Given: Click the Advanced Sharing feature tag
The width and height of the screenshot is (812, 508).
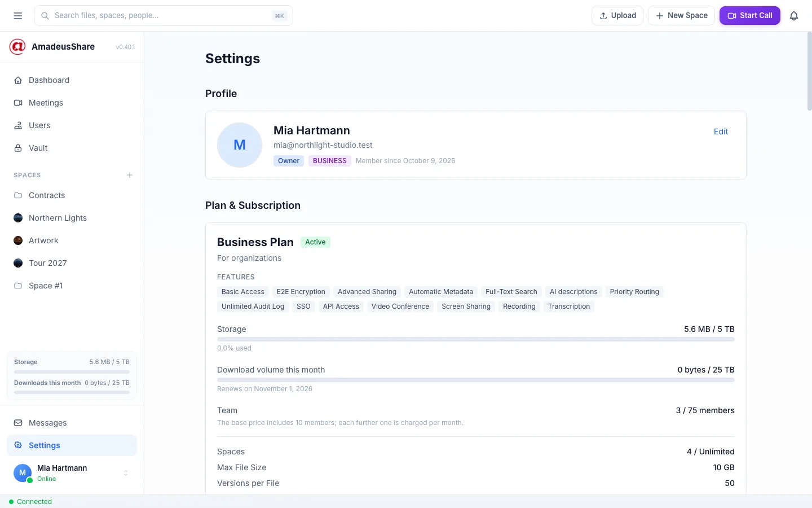Looking at the screenshot, I should [x=367, y=292].
